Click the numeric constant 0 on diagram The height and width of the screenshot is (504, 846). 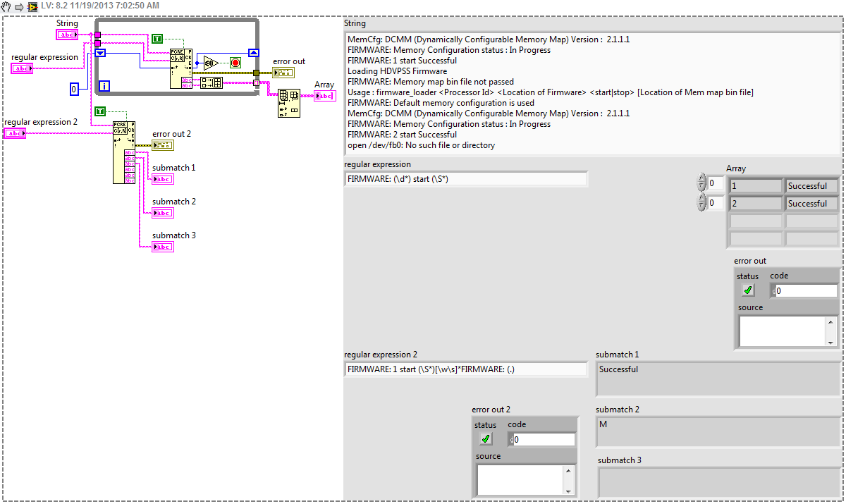pyautogui.click(x=74, y=89)
